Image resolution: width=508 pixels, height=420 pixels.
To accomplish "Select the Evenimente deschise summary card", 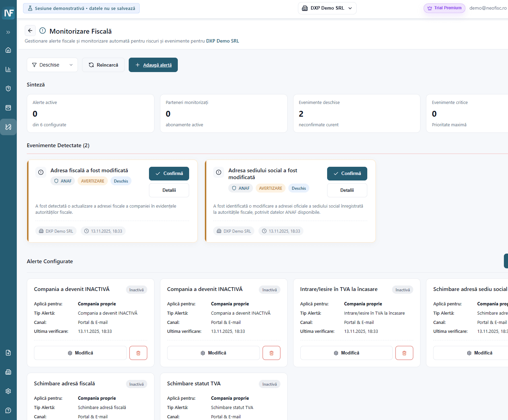I will click(x=357, y=113).
